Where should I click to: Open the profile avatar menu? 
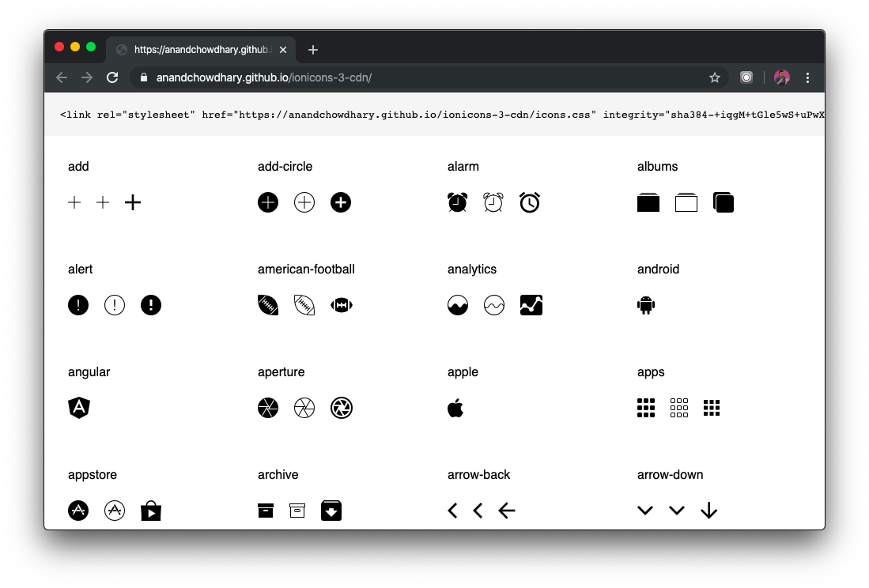coord(782,77)
